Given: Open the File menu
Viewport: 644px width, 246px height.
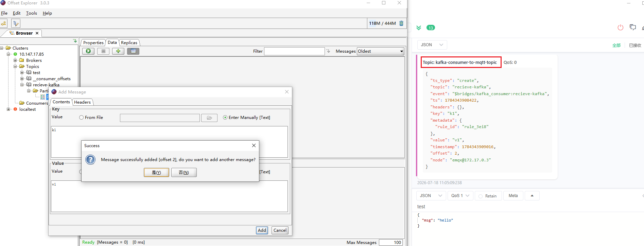Looking at the screenshot, I should [4, 13].
